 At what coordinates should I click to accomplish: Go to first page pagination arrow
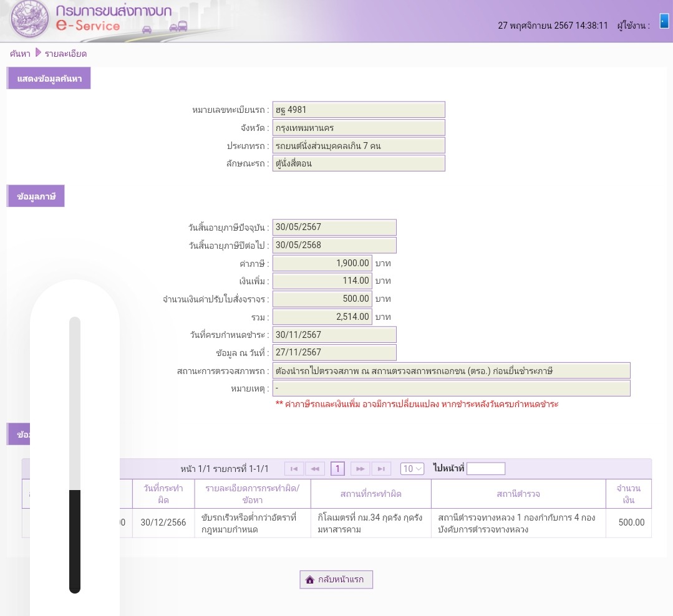[294, 468]
